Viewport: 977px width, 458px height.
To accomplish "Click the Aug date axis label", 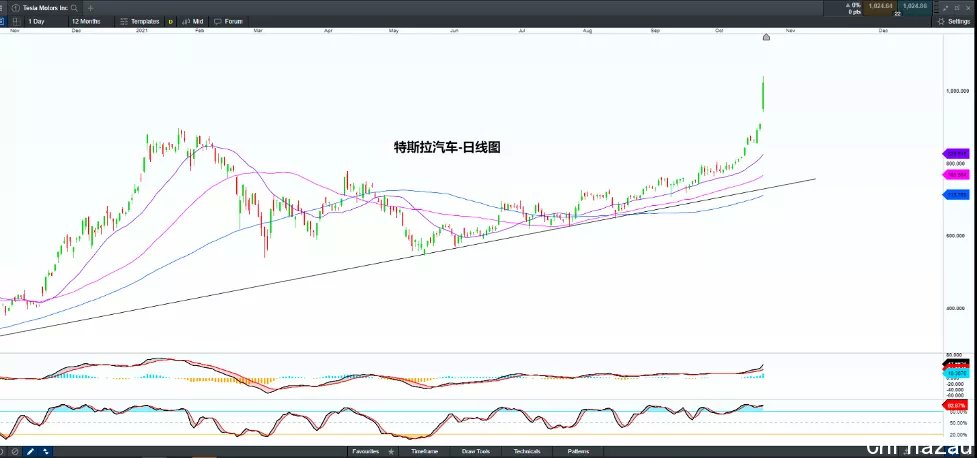I will tap(586, 30).
